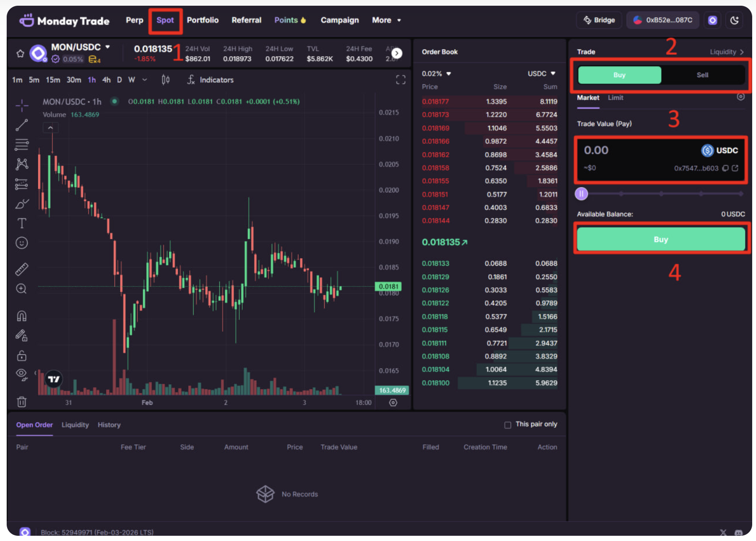Select the 1m timeframe
756x541 pixels.
point(17,80)
